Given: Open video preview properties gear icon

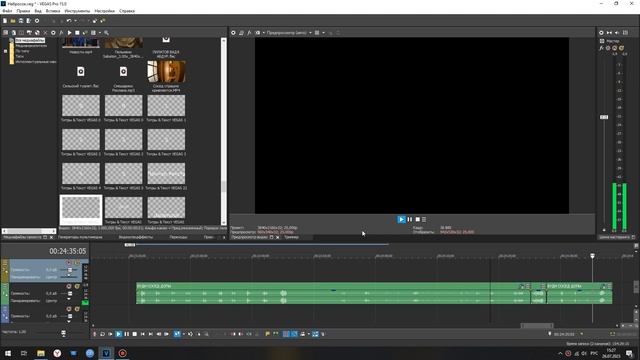Looking at the screenshot, I should pos(233,33).
